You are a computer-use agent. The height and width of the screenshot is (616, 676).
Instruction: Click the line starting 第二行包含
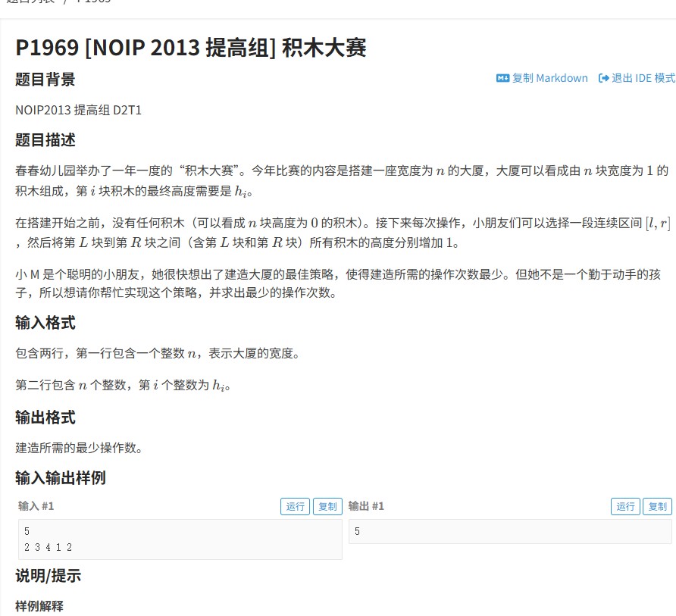pyautogui.click(x=123, y=385)
